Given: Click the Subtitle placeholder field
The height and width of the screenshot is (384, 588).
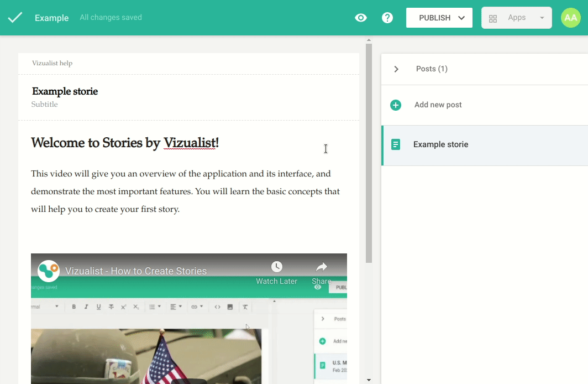Looking at the screenshot, I should (x=44, y=105).
